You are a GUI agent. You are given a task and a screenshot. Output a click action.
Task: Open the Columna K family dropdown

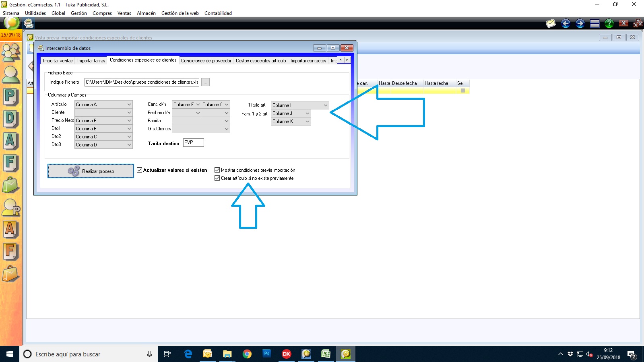(x=291, y=121)
